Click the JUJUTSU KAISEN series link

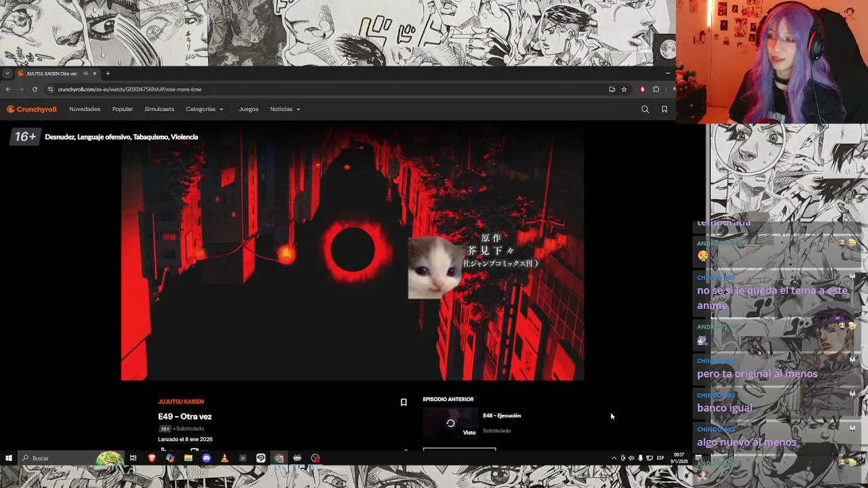tap(181, 402)
